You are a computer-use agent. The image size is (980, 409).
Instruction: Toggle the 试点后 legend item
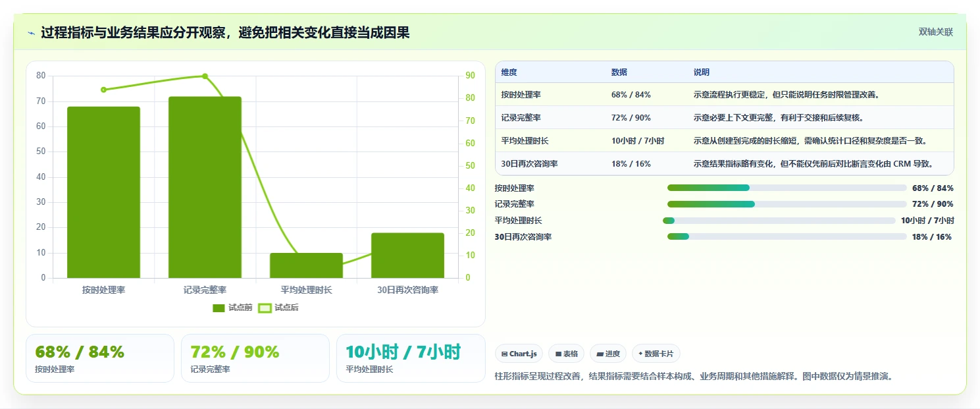(x=278, y=308)
